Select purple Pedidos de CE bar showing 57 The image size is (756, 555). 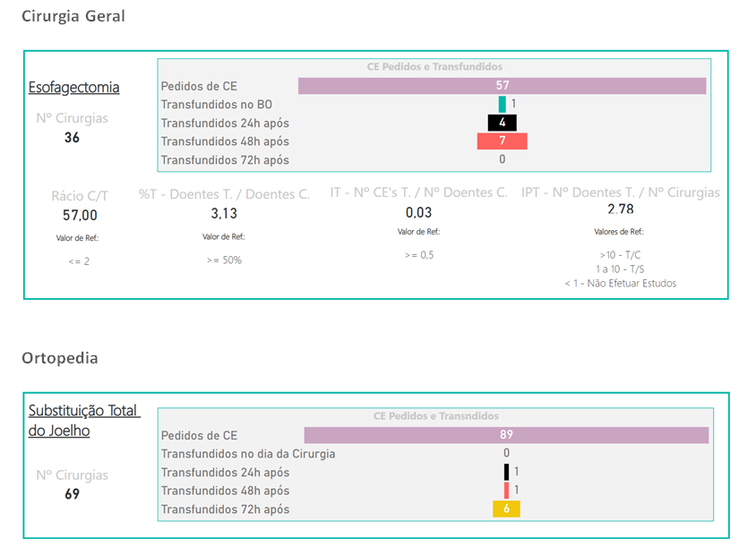tap(502, 86)
